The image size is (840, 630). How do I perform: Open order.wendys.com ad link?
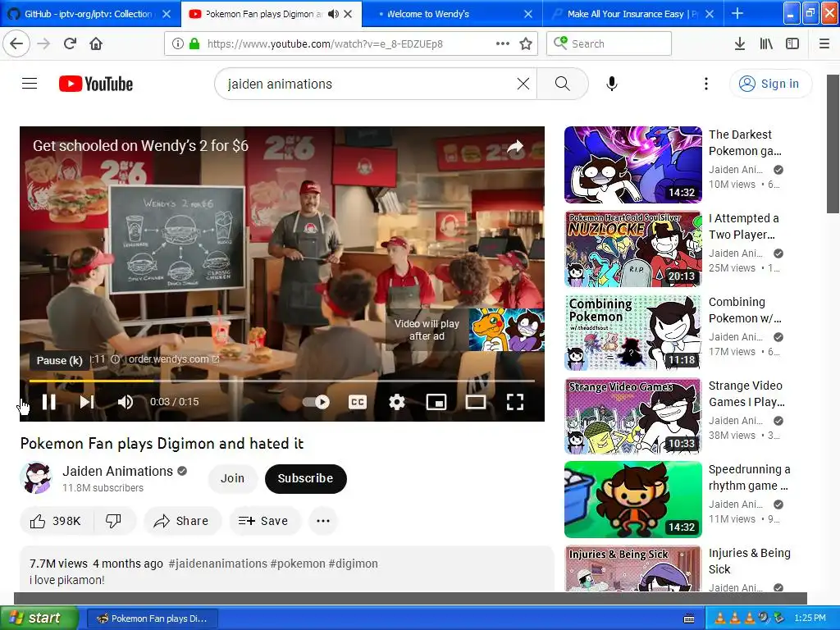[x=174, y=359]
